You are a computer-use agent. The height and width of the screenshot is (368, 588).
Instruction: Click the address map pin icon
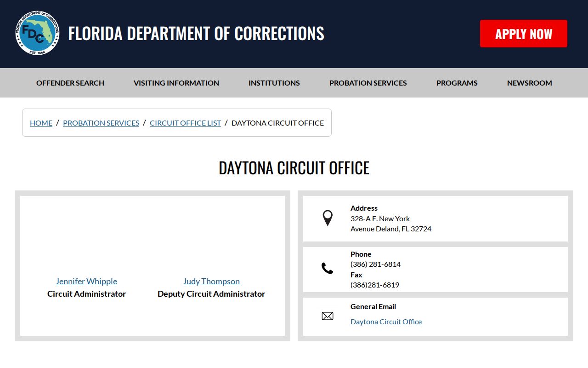click(x=328, y=218)
